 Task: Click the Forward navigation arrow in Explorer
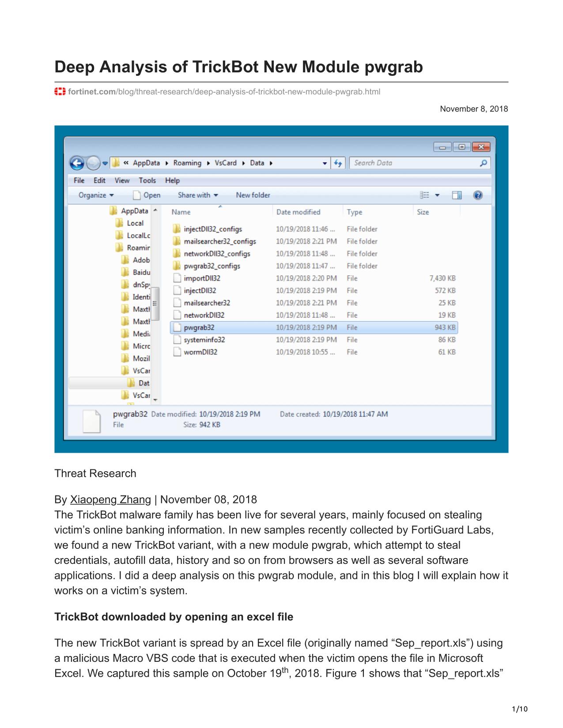coord(93,164)
